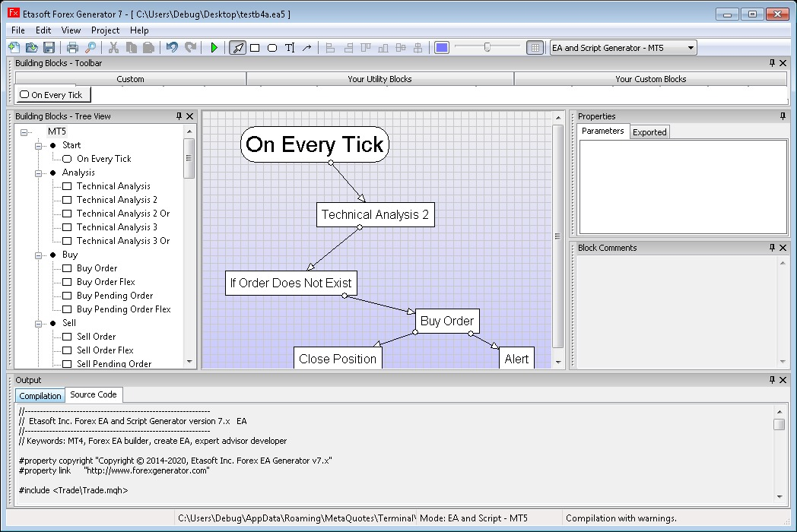Click the zoom slider handle in the toolbar
The width and height of the screenshot is (797, 532).
click(487, 48)
